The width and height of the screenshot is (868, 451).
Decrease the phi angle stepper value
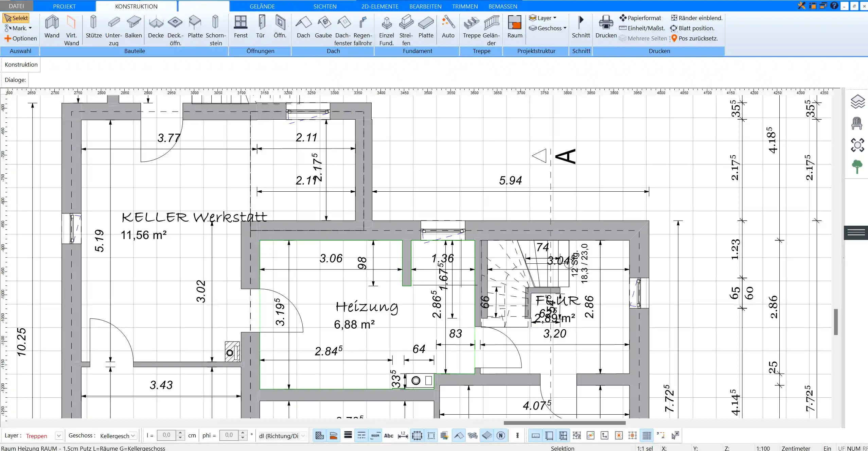pyautogui.click(x=243, y=438)
